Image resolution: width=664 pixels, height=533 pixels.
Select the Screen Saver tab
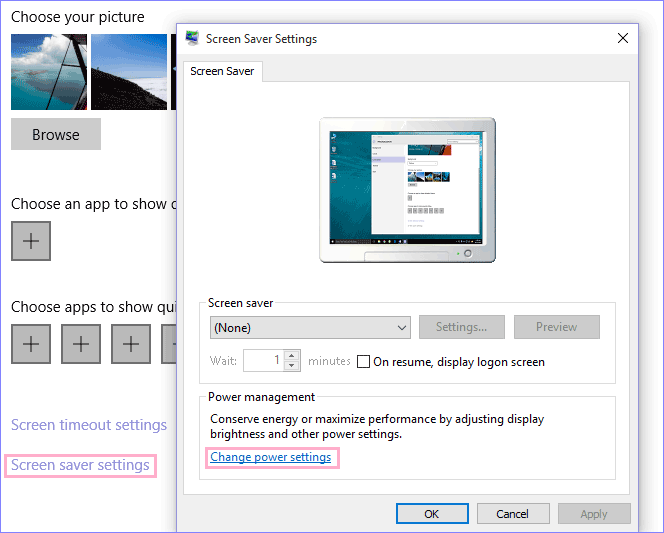click(222, 71)
